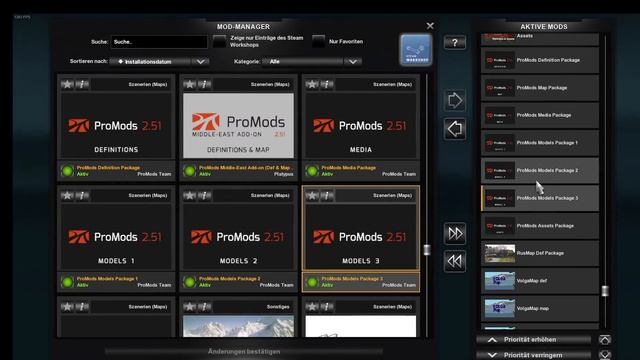640x360 pixels.
Task: Enable Nur Favoriten checkbox
Action: pos(318,41)
